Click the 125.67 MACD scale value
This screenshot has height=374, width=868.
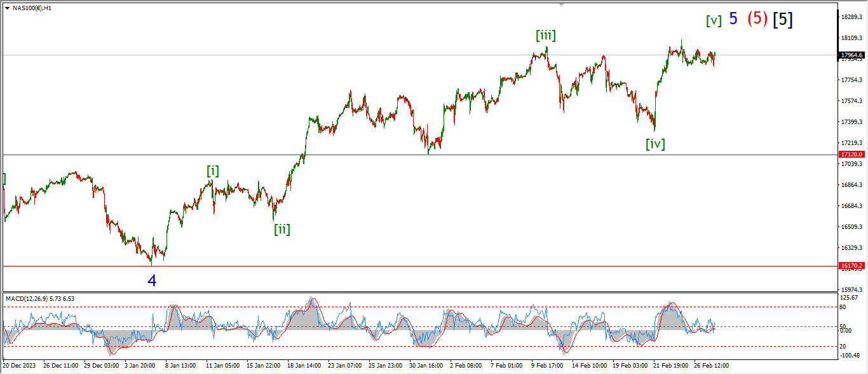pyautogui.click(x=849, y=298)
